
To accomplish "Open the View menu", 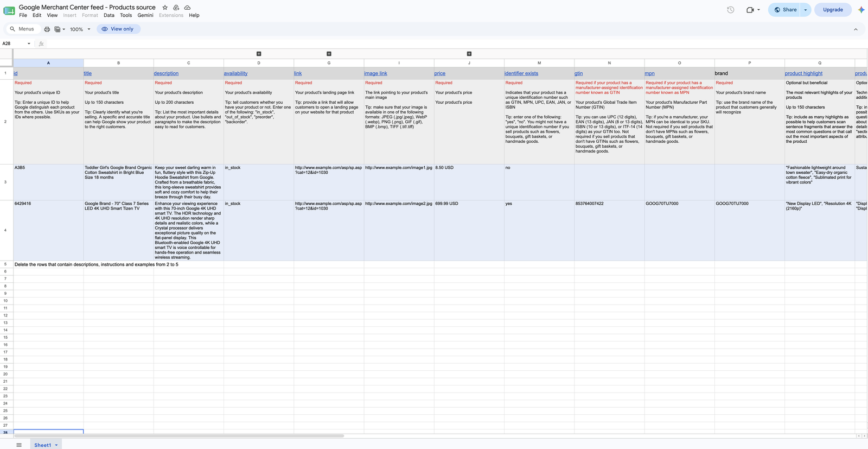I will click(x=52, y=16).
